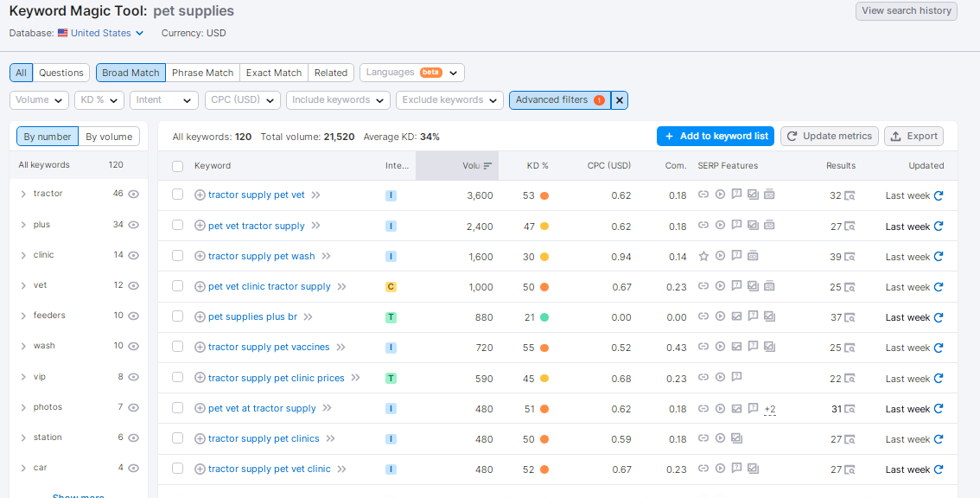
Task: Refresh metrics for pet supplies plus br
Action: coord(939,317)
